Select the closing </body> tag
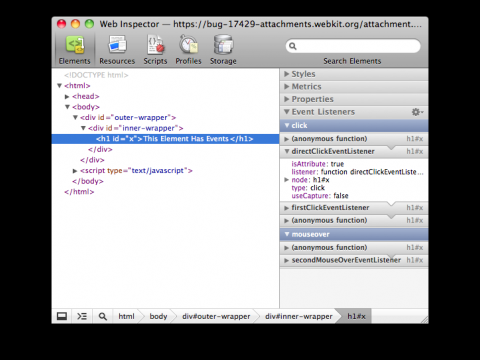Viewport: 480px width, 360px height. pos(88,181)
